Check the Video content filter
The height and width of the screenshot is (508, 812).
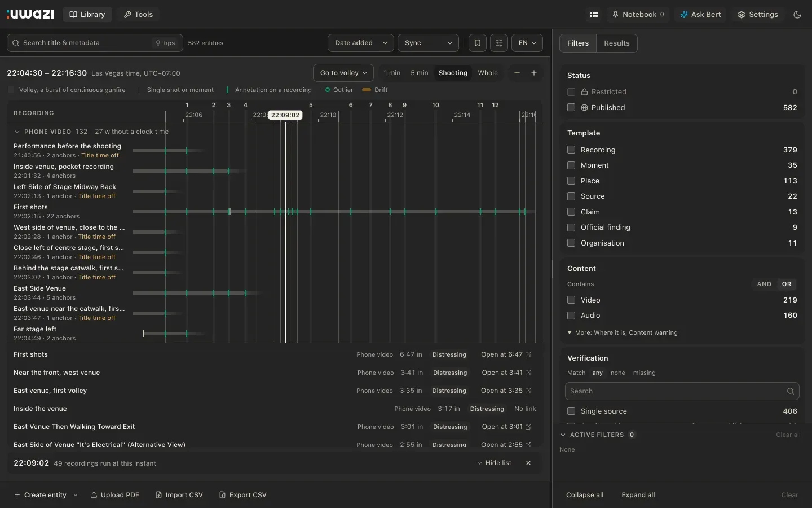pos(571,300)
